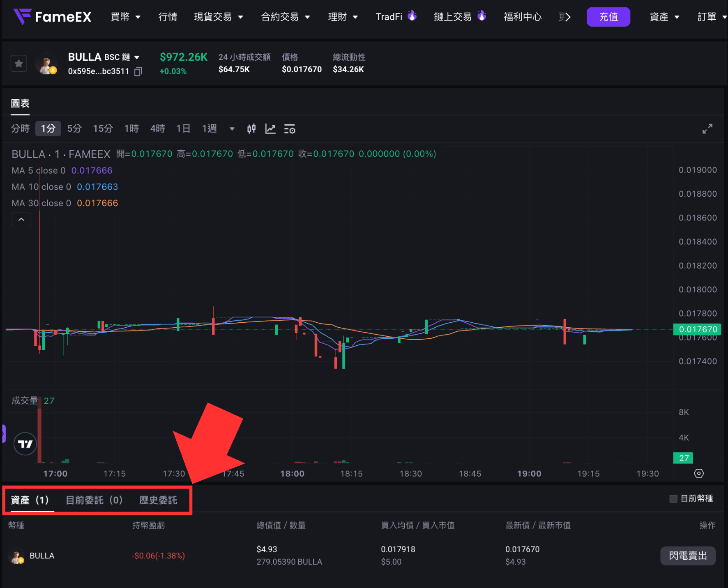Open the candlestick chart type selector

click(x=251, y=129)
